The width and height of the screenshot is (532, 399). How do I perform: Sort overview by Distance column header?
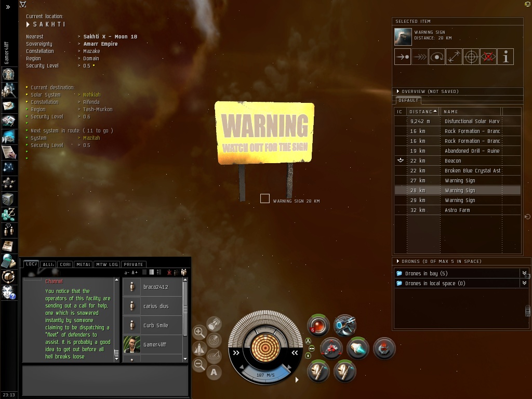click(x=423, y=112)
